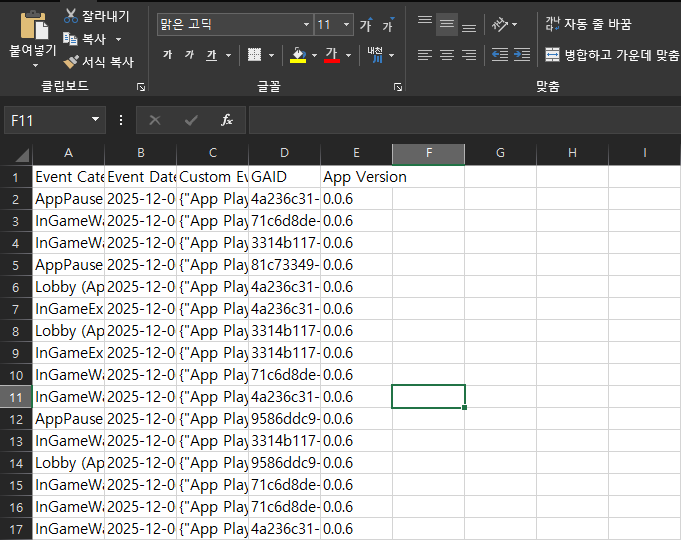Open clipboard group dialog launcher
Viewport: 681px width, 540px height.
[x=141, y=87]
